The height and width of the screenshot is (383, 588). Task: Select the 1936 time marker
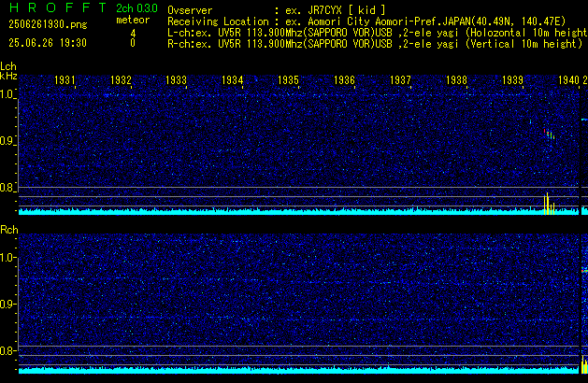tap(344, 80)
